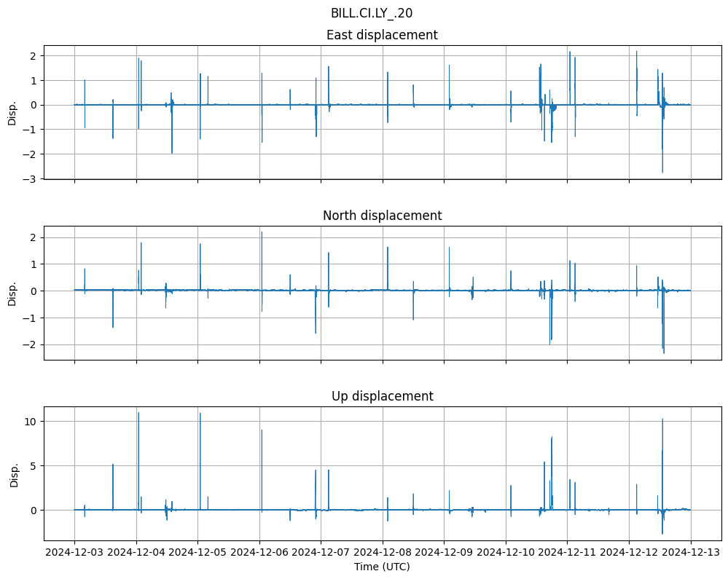Screen dimensions: 728x579
Task: Click the 10 tick on Up plot y-axis
Action: point(29,421)
